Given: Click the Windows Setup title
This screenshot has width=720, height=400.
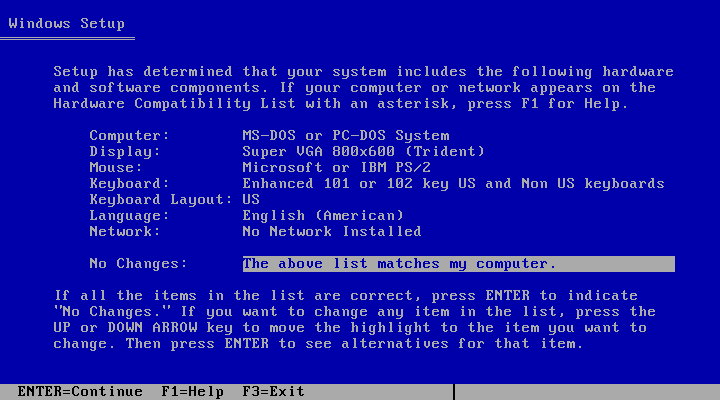Looking at the screenshot, I should click(67, 23).
